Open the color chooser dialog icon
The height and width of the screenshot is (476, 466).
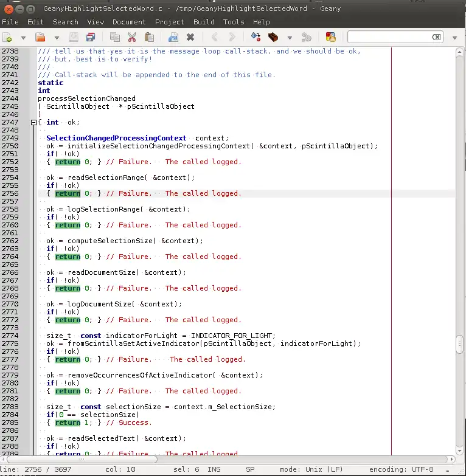pyautogui.click(x=330, y=38)
